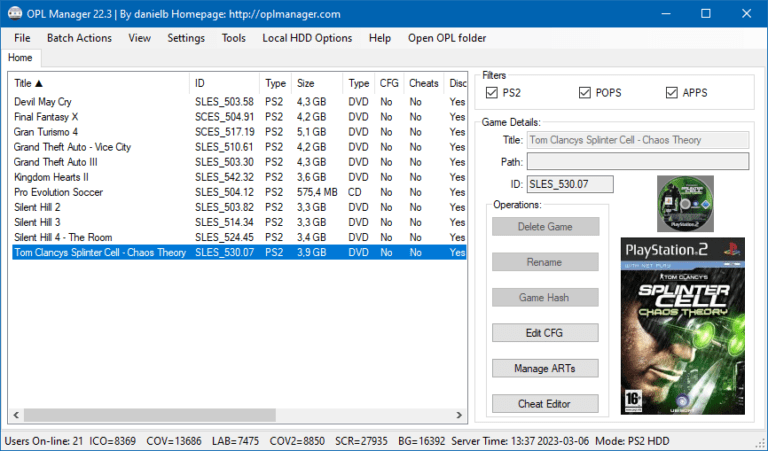Screen dimensions: 768x451
Task: Expand the Settings menu
Action: coord(186,38)
